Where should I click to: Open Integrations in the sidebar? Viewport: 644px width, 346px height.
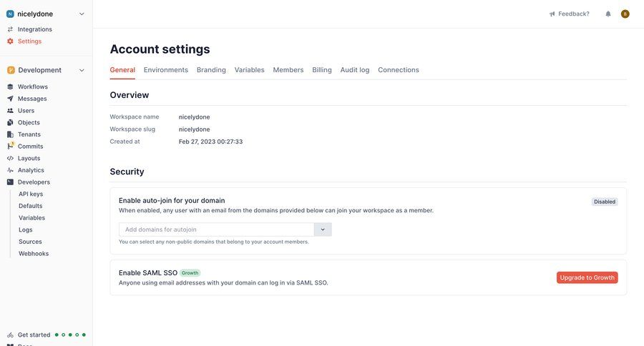click(35, 29)
